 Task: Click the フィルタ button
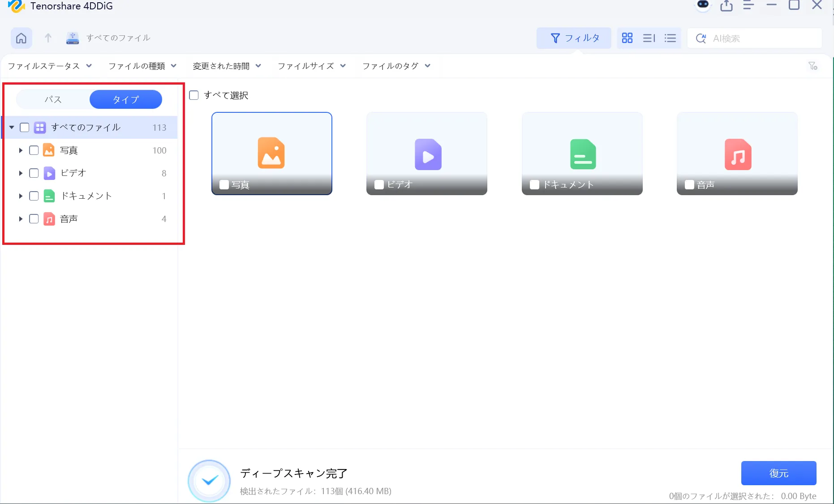[574, 38]
